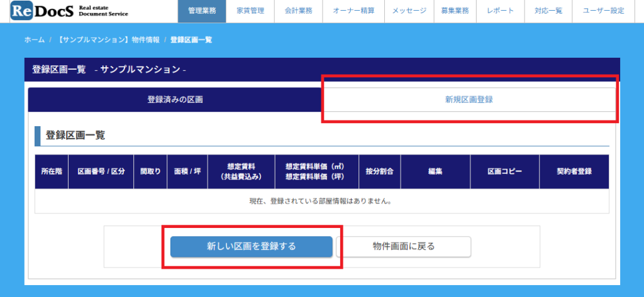Viewport: 644px width, 297px height.
Task: Click the 区画番号 / 区分 column header
Action: click(x=101, y=171)
